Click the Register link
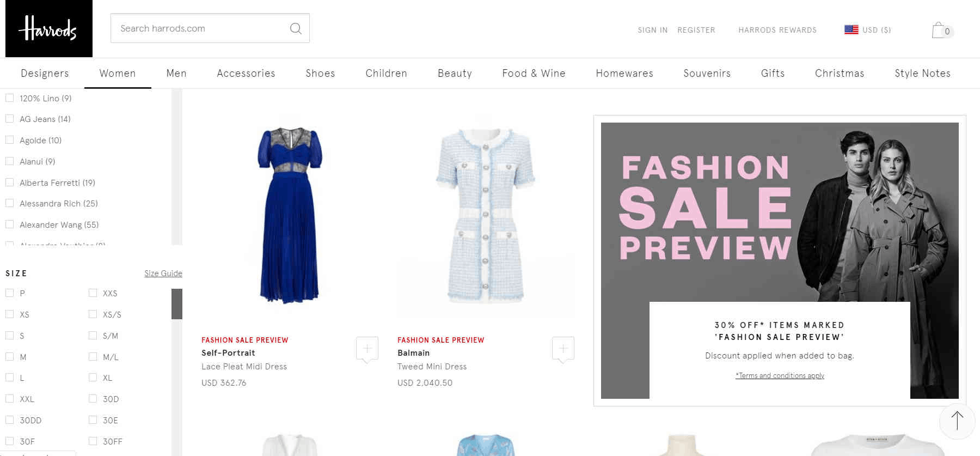Screen dimensions: 980x456 point(696,30)
